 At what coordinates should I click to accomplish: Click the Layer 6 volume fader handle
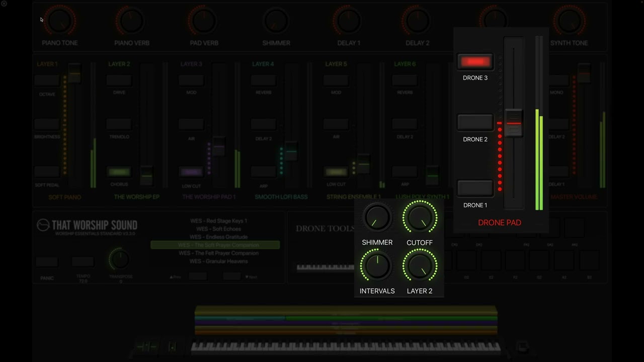click(432, 175)
